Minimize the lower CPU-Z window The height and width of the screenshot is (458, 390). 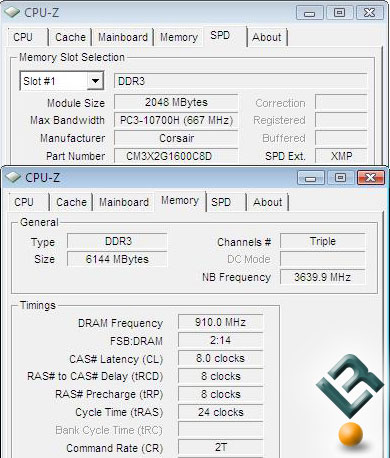310,178
